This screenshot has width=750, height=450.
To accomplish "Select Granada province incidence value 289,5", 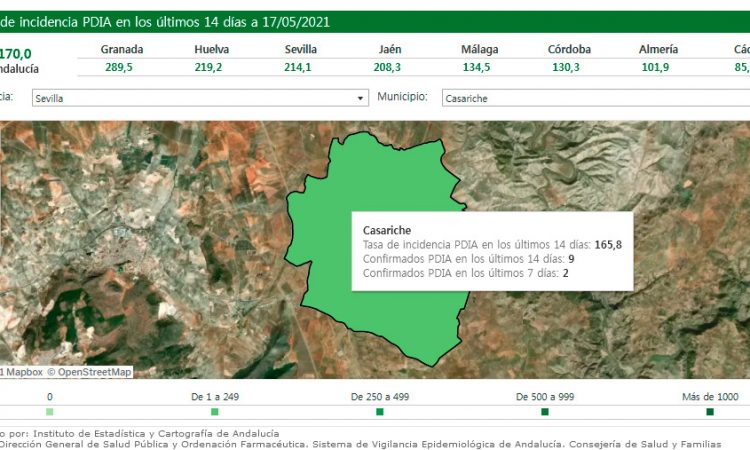I will 122,67.
